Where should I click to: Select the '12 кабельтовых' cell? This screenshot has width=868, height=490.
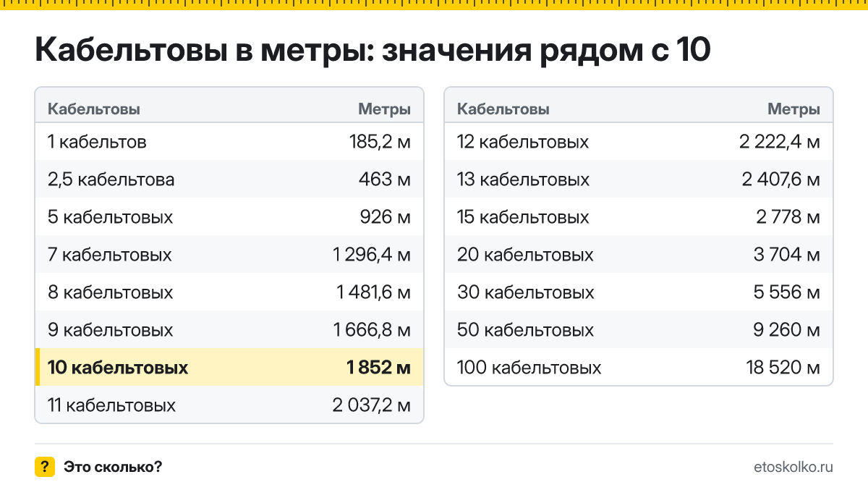(x=523, y=142)
